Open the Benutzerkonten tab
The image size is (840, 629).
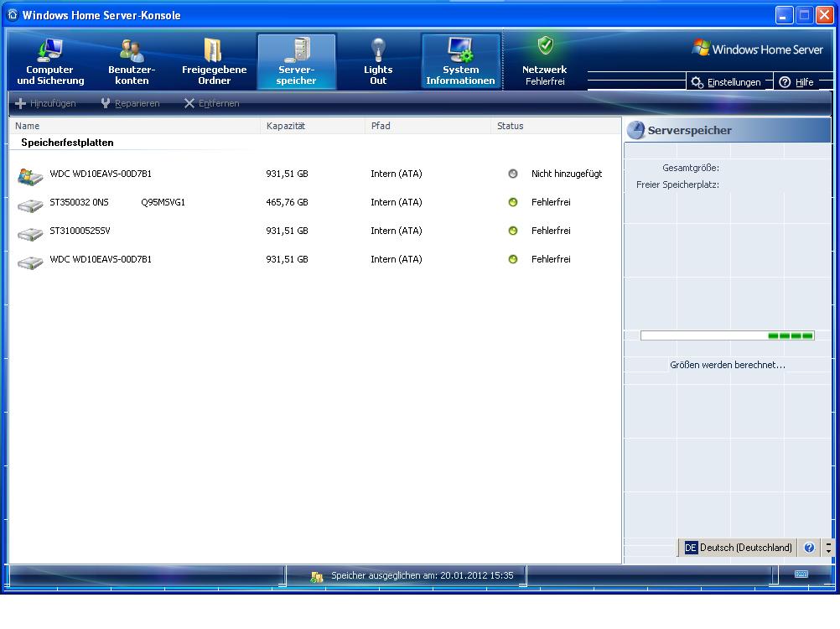coord(132,61)
